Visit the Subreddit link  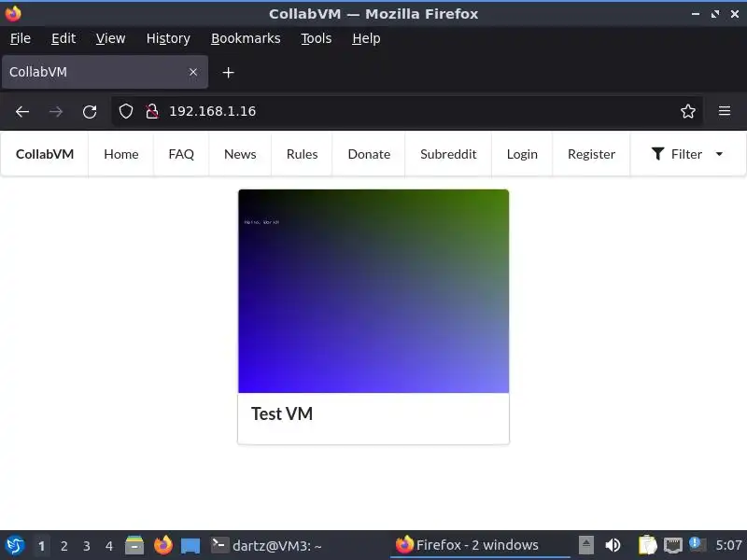448,154
